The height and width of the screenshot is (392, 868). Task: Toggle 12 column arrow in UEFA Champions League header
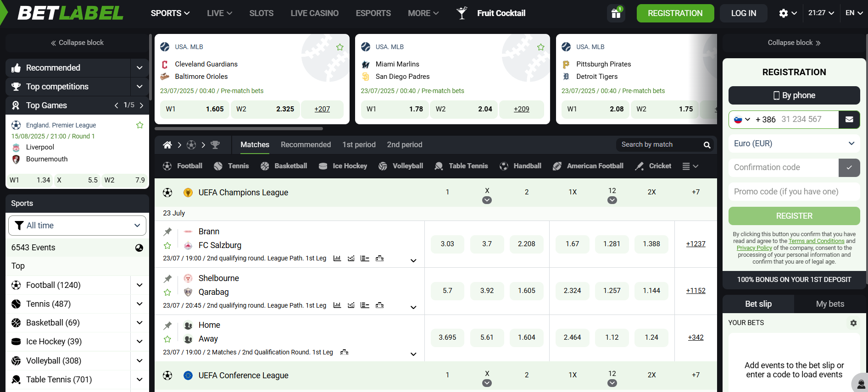pyautogui.click(x=612, y=200)
